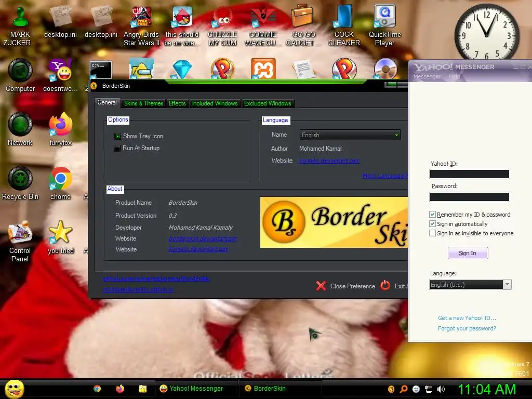Launch Firefox from taskbar quick launch

120,389
